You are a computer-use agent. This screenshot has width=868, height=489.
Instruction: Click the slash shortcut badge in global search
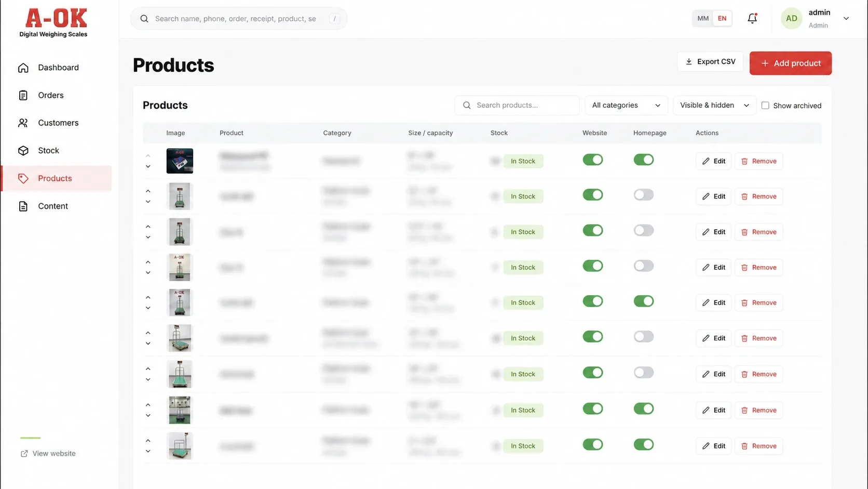click(x=334, y=19)
